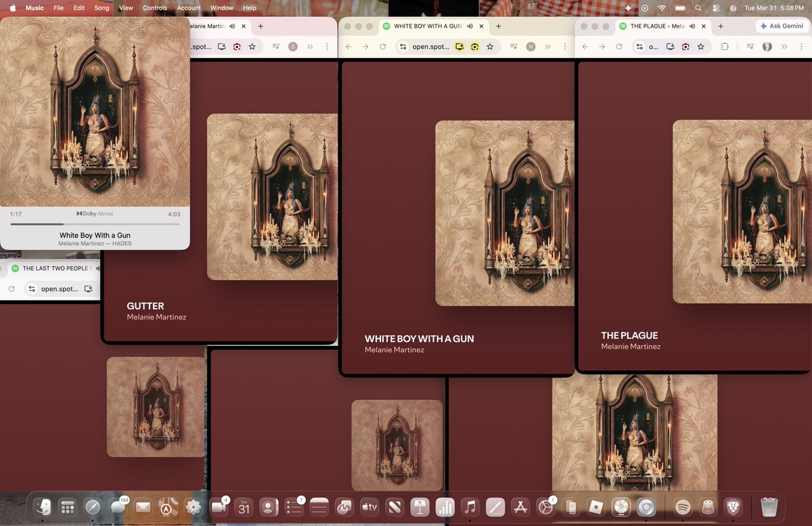Open Apple TV from the Dock

[369, 506]
